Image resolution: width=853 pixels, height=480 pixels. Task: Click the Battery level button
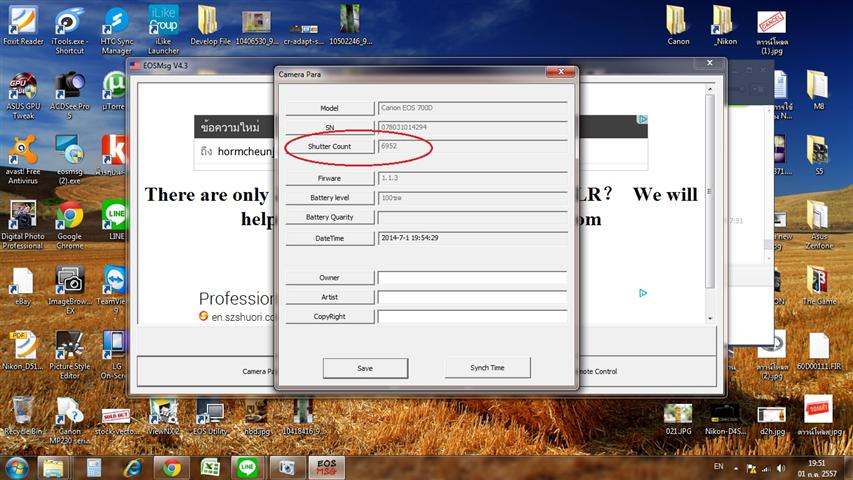pyautogui.click(x=330, y=198)
